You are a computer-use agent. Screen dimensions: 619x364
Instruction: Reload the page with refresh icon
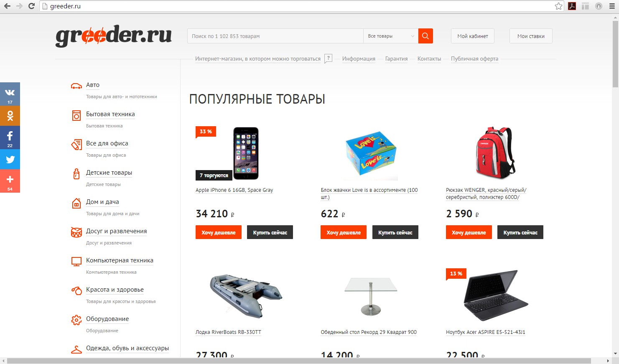click(x=31, y=6)
